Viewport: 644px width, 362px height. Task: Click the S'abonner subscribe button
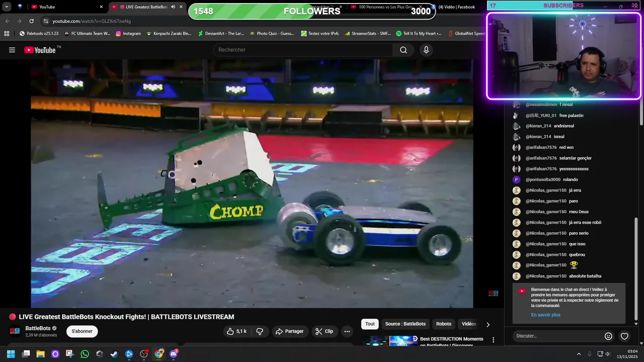(x=82, y=331)
